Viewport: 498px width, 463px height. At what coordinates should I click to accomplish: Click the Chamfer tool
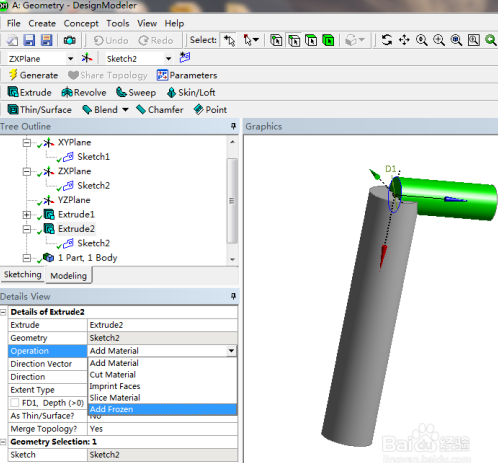click(160, 110)
